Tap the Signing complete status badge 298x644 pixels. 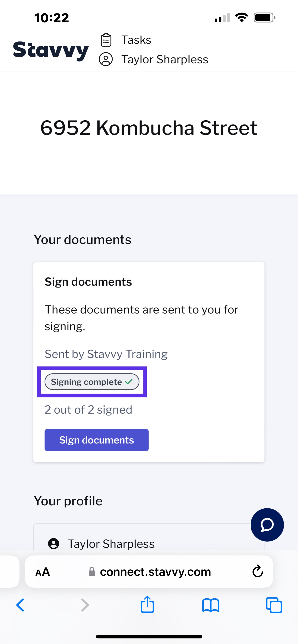pos(92,382)
